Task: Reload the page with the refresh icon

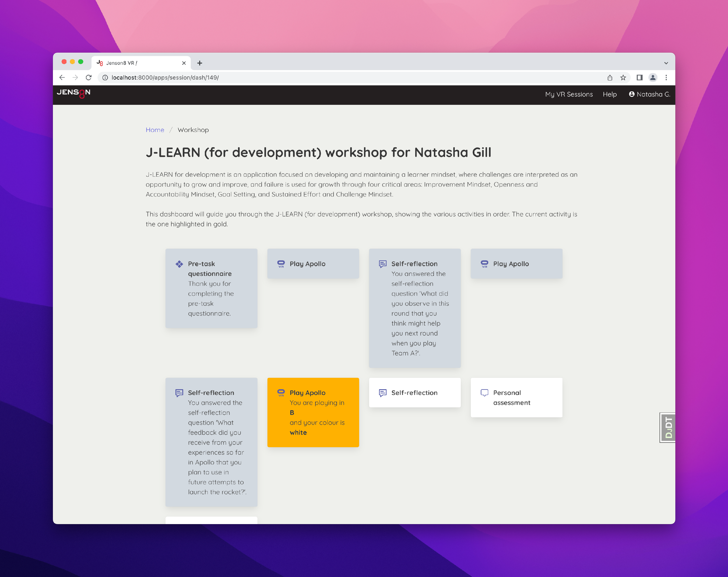Action: pyautogui.click(x=89, y=78)
